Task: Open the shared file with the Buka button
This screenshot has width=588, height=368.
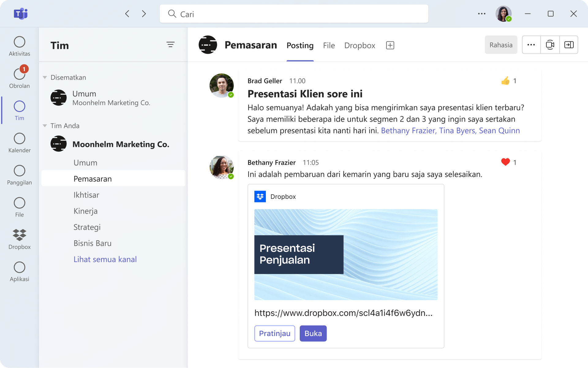Action: click(x=313, y=333)
